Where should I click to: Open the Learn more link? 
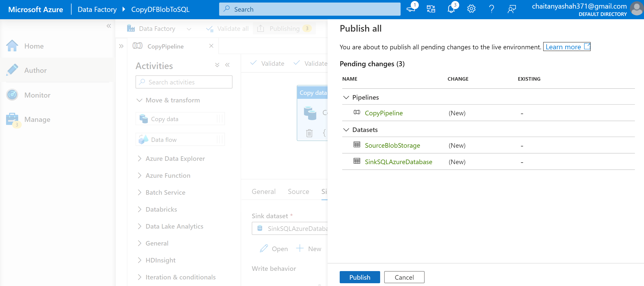click(567, 47)
